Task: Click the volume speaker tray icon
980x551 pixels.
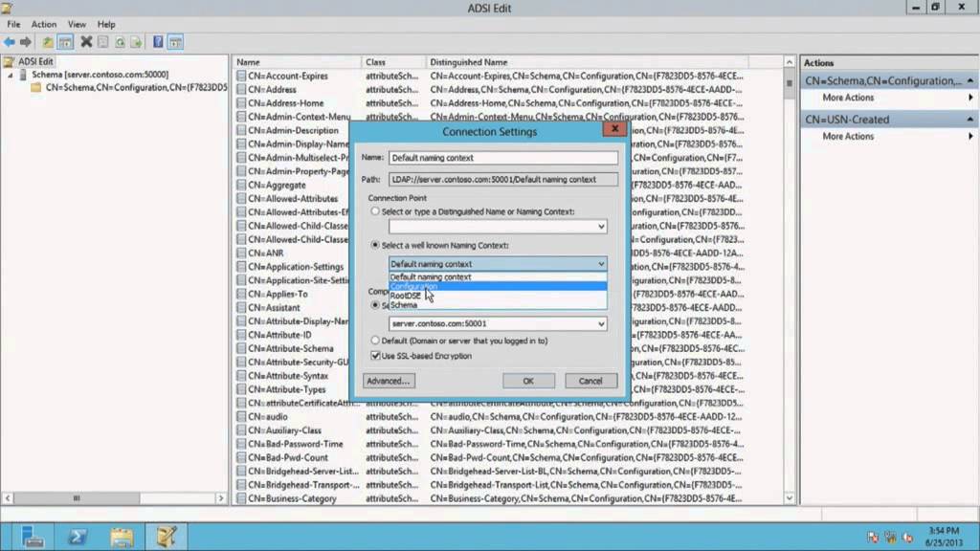Action: pyautogui.click(x=907, y=538)
